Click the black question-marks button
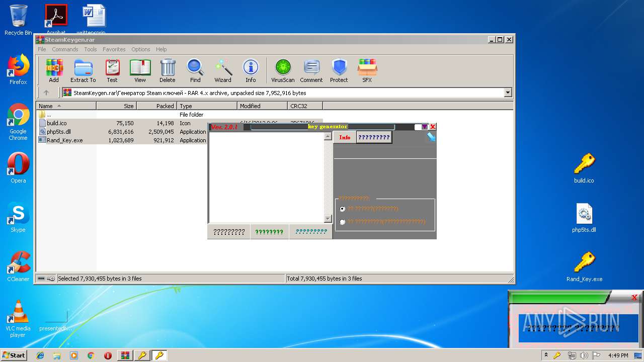The image size is (644, 362). point(229,232)
